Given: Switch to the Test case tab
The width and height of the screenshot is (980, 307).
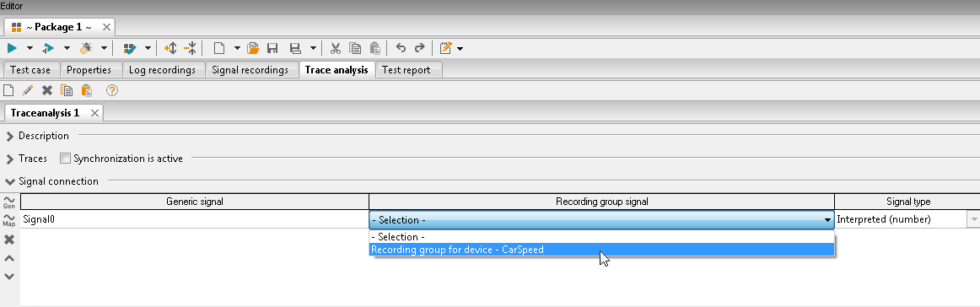Looking at the screenshot, I should (30, 70).
